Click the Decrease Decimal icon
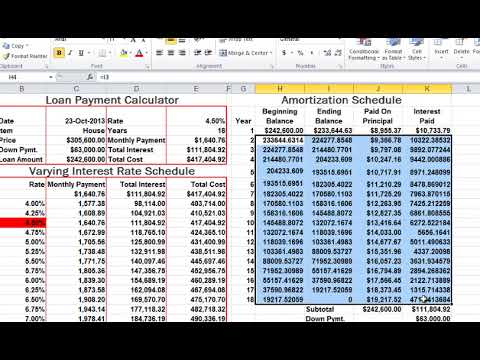Viewport: 480px width, 360px height. click(x=338, y=53)
